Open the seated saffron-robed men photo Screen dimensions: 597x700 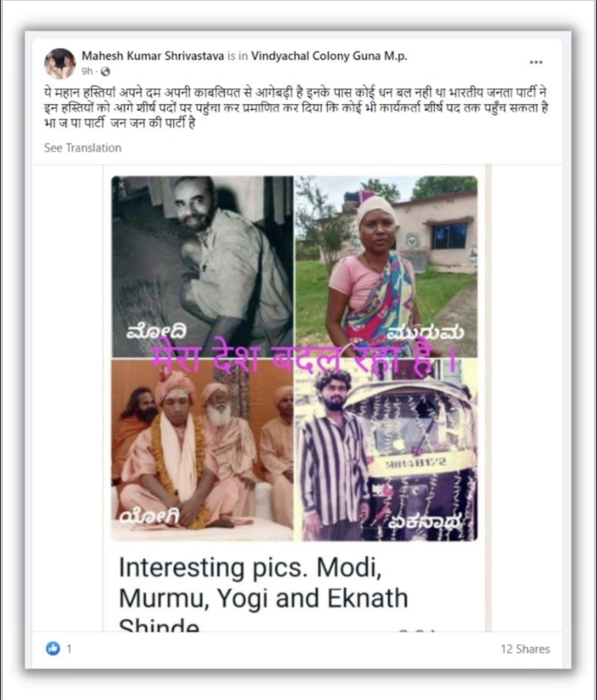pos(202,450)
